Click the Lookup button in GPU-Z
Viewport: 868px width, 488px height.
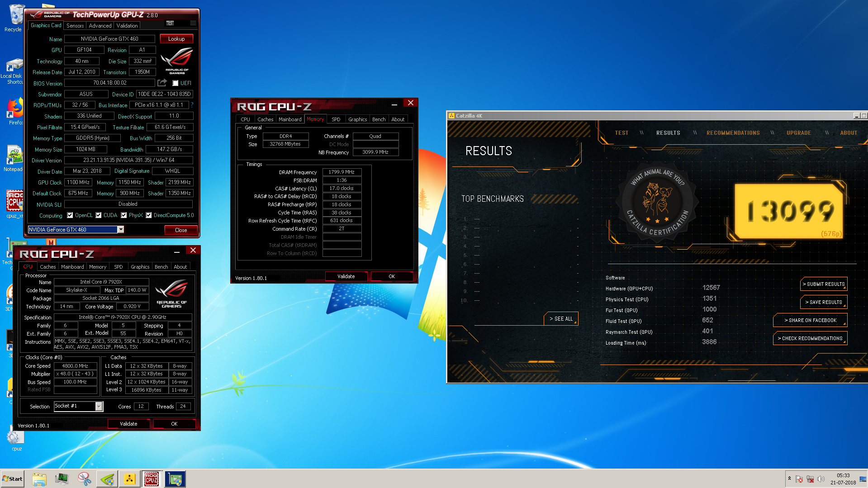click(176, 39)
